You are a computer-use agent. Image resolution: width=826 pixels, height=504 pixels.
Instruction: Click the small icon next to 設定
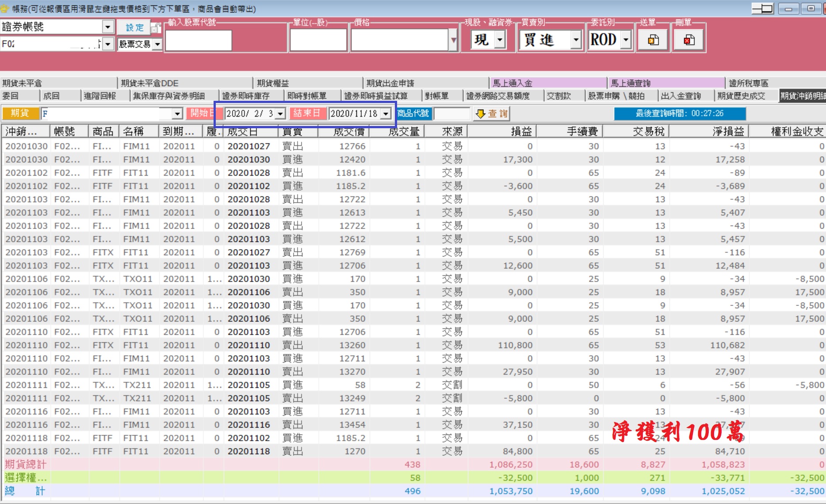(x=156, y=28)
